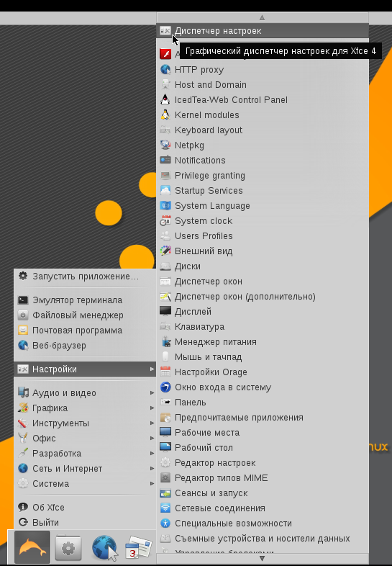Expand the Сеть и Интернет submenu

85,469
